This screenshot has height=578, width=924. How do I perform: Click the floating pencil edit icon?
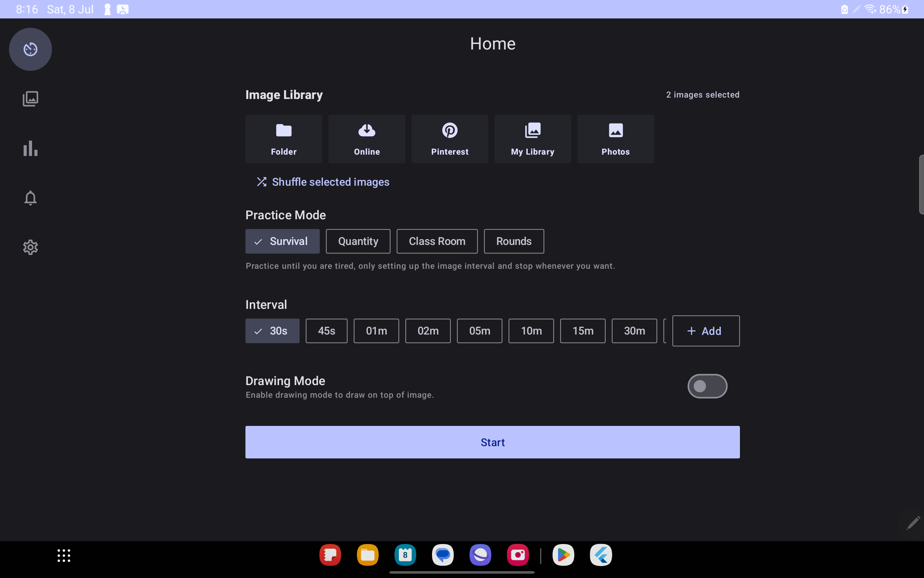click(913, 523)
